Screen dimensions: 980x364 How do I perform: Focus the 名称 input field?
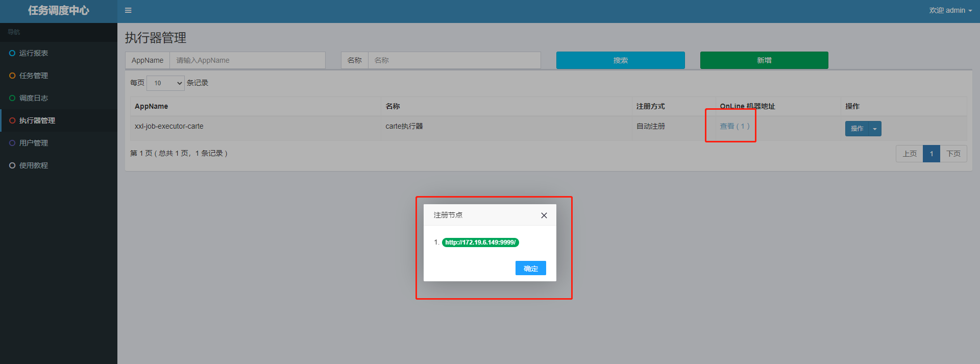pyautogui.click(x=454, y=60)
